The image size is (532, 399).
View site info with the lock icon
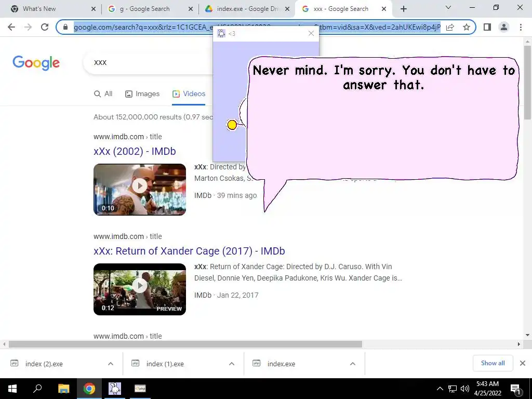pyautogui.click(x=65, y=27)
